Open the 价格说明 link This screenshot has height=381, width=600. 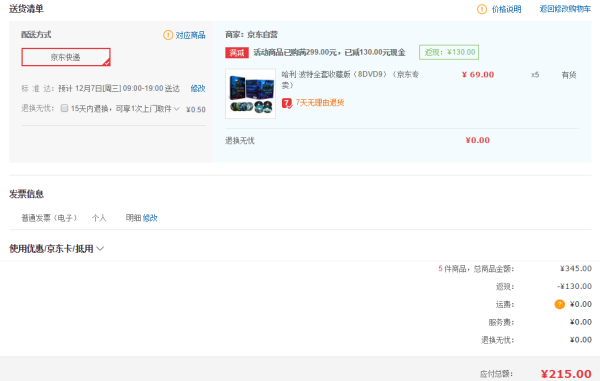click(x=506, y=9)
